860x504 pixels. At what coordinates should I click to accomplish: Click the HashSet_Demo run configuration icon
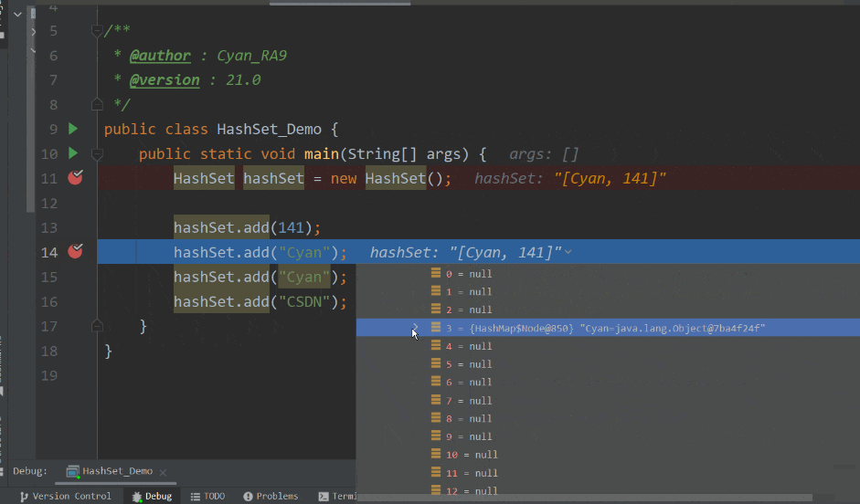point(72,471)
